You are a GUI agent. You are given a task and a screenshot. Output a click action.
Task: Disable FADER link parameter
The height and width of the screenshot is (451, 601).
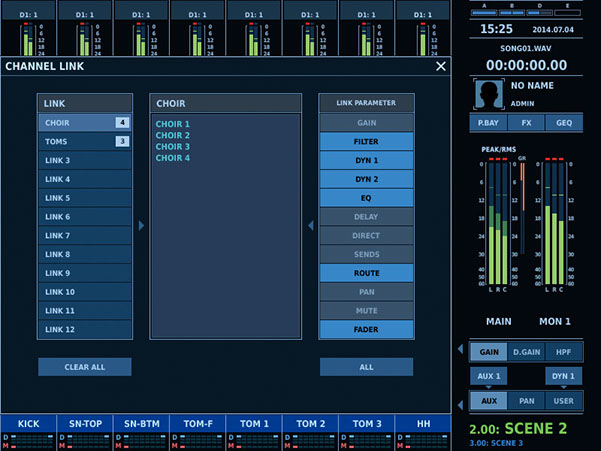click(x=366, y=330)
